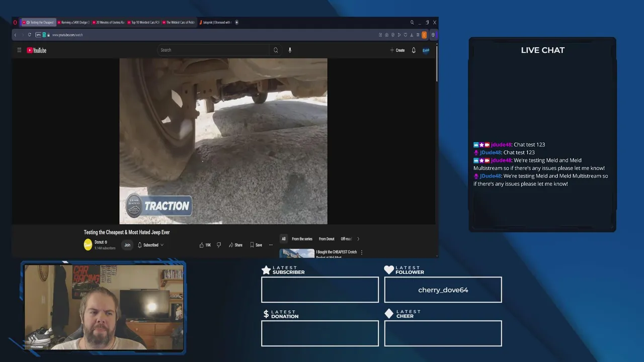The width and height of the screenshot is (644, 362).
Task: Click the Jeep video player area
Action: coord(223,141)
